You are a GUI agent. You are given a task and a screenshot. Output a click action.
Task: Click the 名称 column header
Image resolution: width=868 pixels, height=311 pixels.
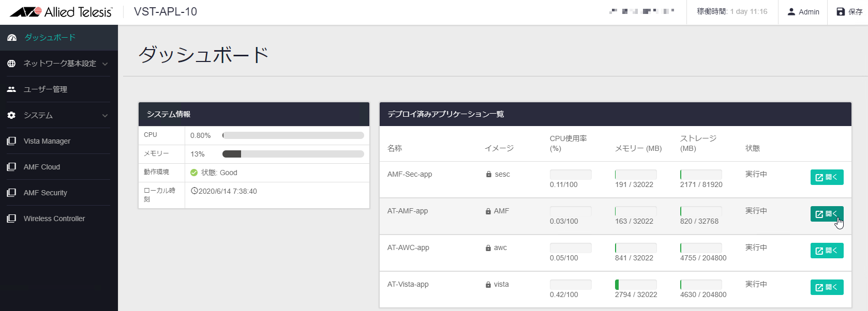[395, 149]
